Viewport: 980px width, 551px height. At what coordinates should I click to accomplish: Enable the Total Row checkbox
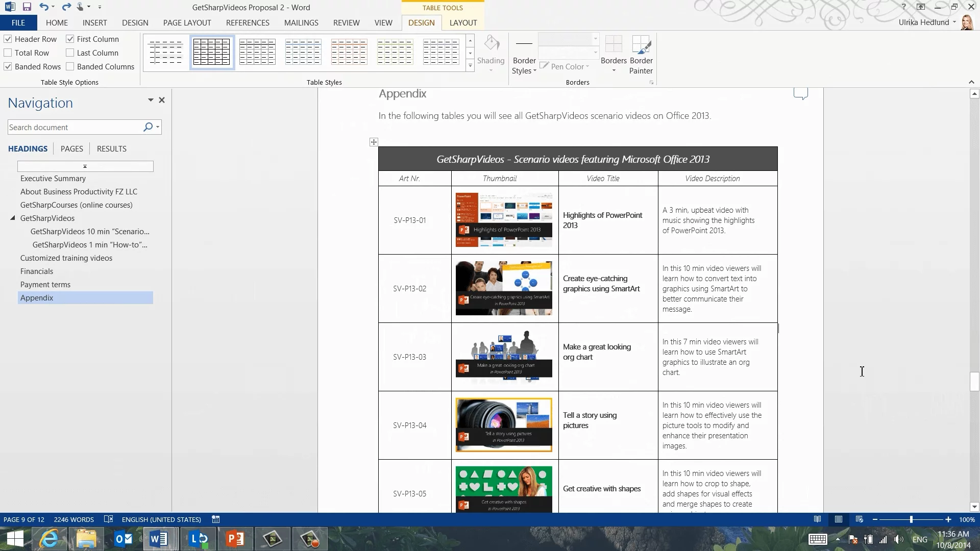click(8, 53)
